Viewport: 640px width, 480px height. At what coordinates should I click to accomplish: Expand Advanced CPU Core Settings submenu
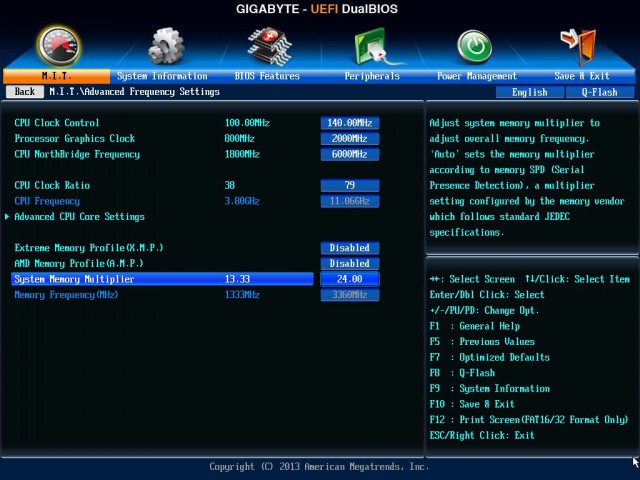(79, 217)
